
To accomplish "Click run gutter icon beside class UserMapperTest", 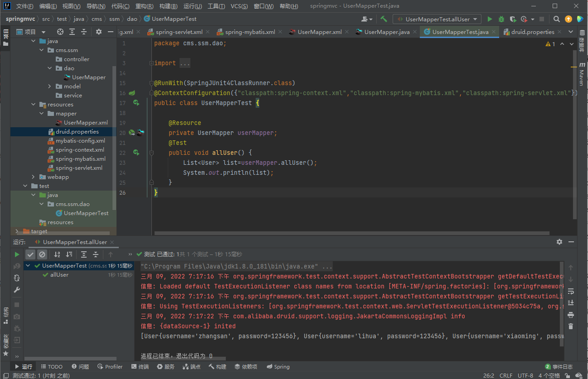I will click(x=136, y=103).
